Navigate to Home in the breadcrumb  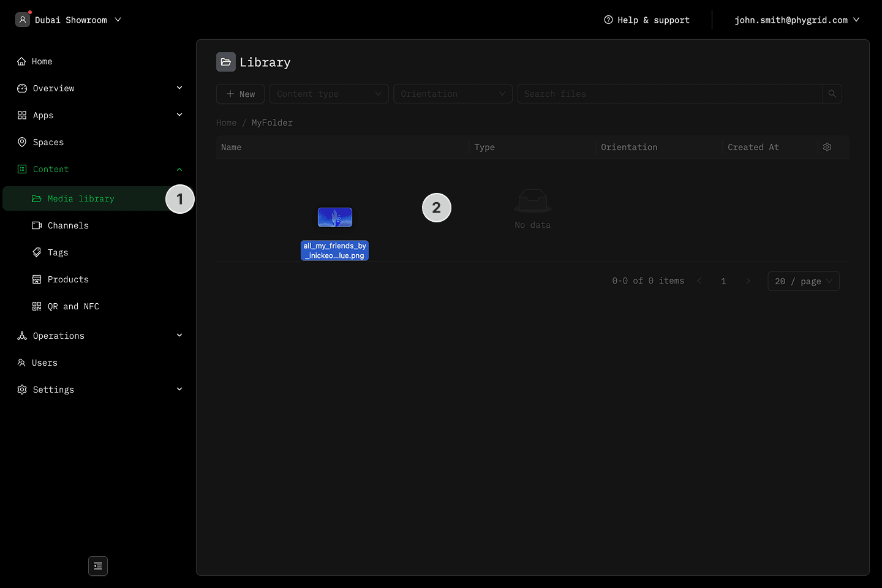[x=226, y=123]
